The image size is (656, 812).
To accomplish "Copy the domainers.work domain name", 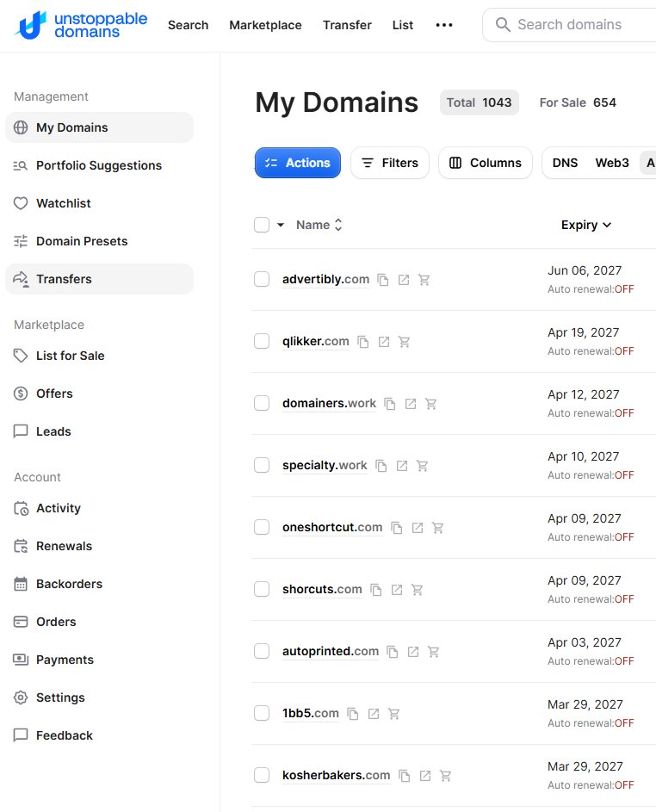I will [x=390, y=404].
